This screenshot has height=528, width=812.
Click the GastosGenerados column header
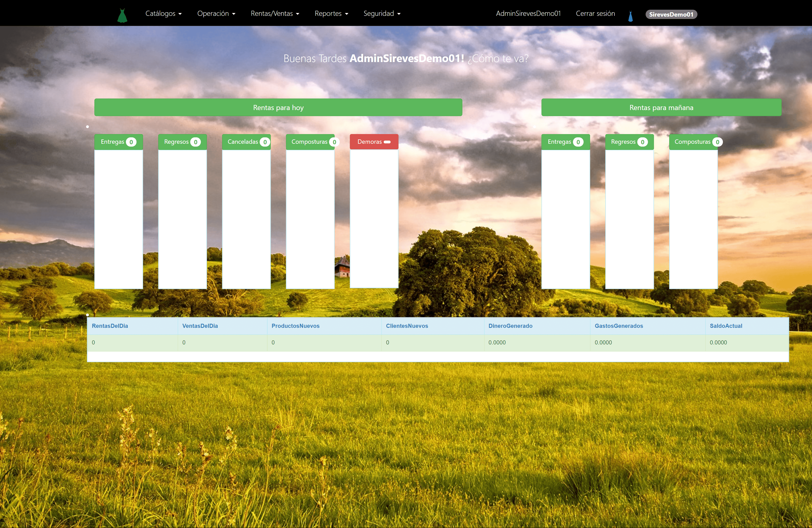[619, 326]
